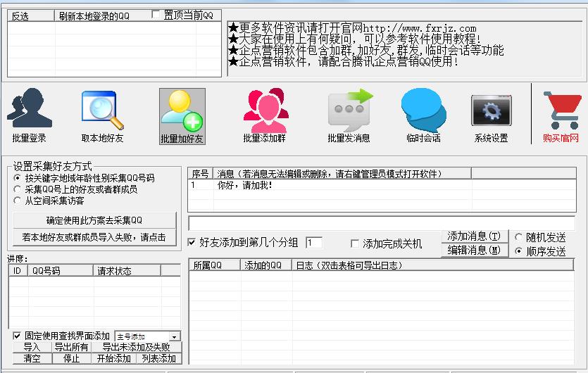Open the 批量发消息 message icon
588x373 pixels.
point(349,116)
